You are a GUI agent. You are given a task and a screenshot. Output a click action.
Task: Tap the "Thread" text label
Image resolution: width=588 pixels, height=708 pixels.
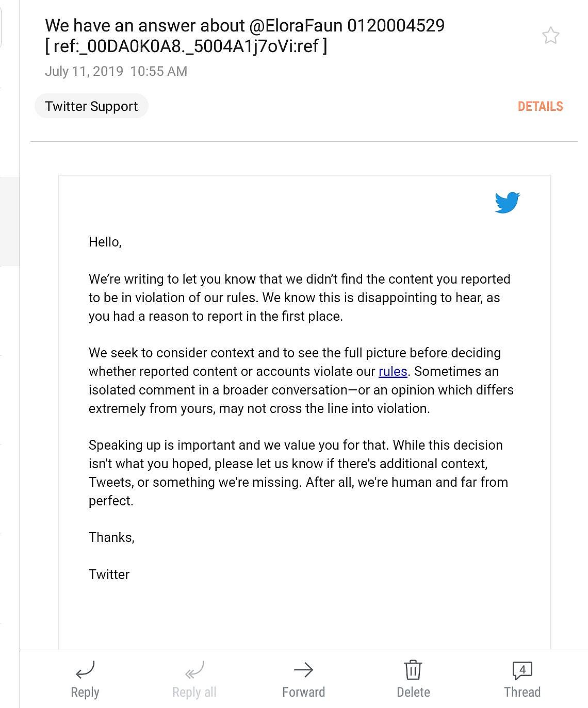522,692
